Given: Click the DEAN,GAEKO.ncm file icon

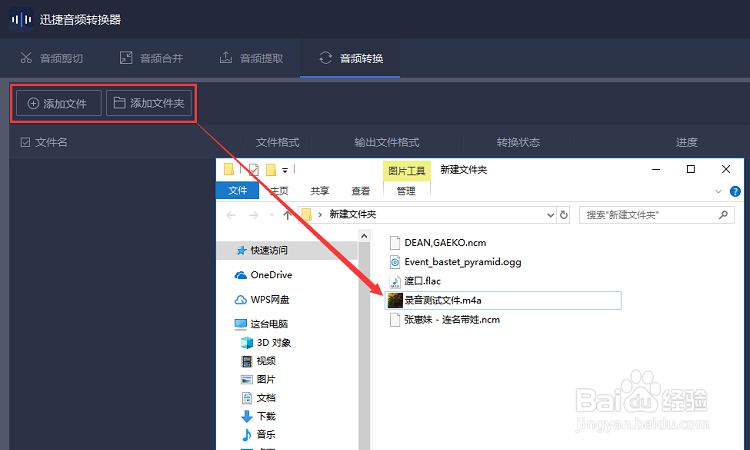Looking at the screenshot, I should [395, 243].
